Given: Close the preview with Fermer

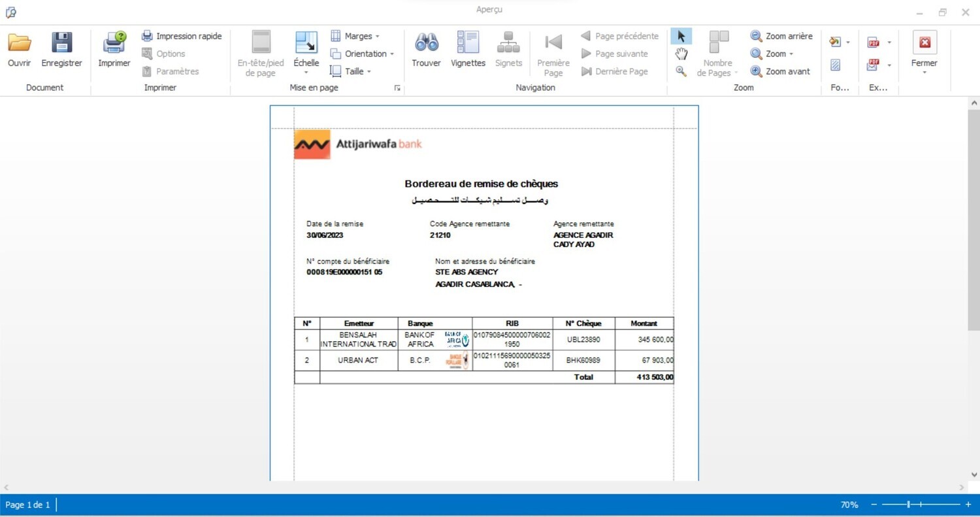Looking at the screenshot, I should coord(924,52).
